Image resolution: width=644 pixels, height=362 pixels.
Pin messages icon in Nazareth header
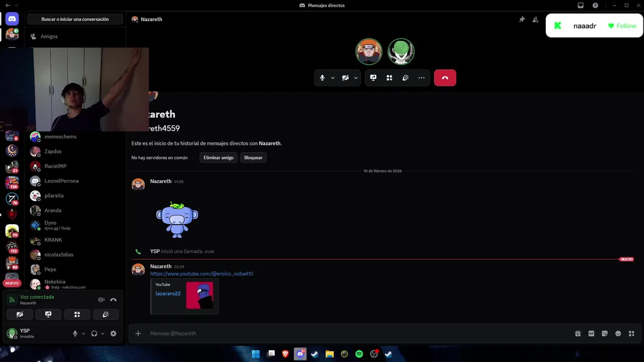pos(522,20)
